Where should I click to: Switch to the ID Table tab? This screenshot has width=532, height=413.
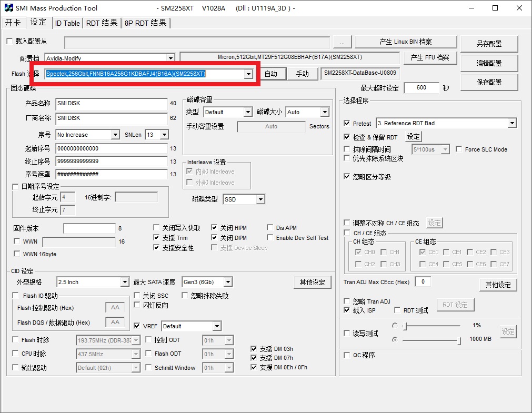coord(67,23)
